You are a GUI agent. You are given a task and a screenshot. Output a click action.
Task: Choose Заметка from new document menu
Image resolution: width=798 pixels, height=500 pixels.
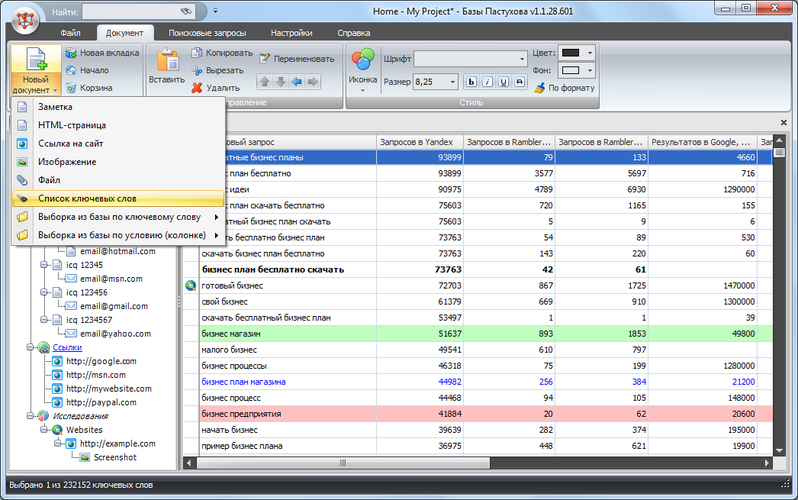point(118,107)
